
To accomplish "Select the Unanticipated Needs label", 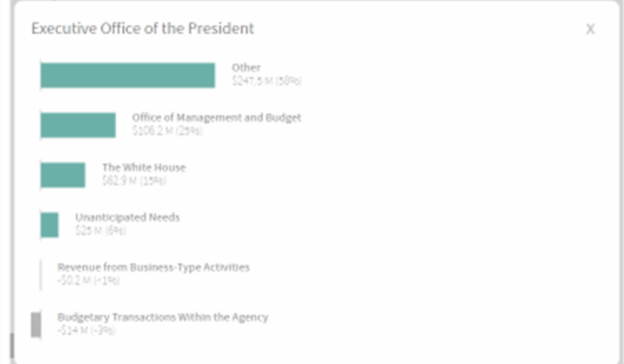I will 127,217.
